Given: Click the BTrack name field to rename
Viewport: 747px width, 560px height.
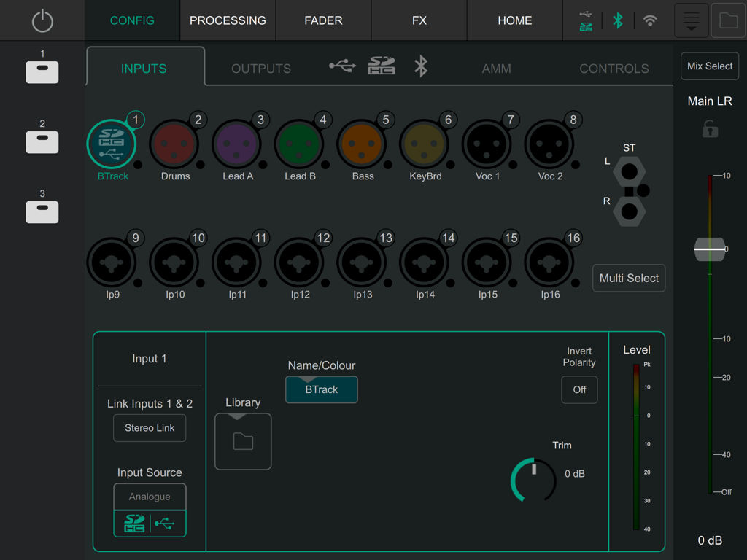Looking at the screenshot, I should (x=321, y=389).
